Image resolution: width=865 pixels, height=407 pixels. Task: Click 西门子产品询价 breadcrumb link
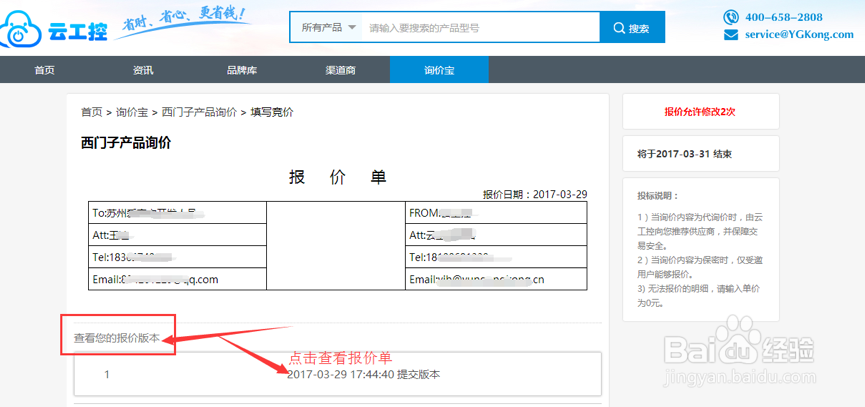pos(199,113)
